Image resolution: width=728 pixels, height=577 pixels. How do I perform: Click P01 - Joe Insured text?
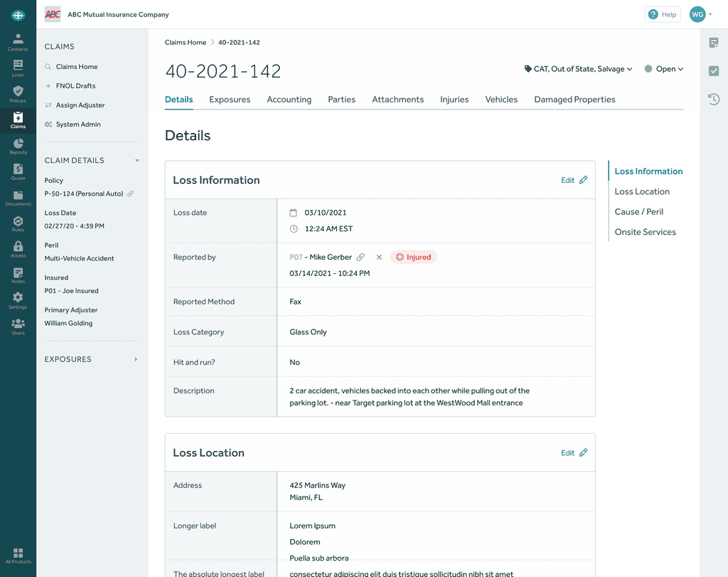click(x=72, y=291)
